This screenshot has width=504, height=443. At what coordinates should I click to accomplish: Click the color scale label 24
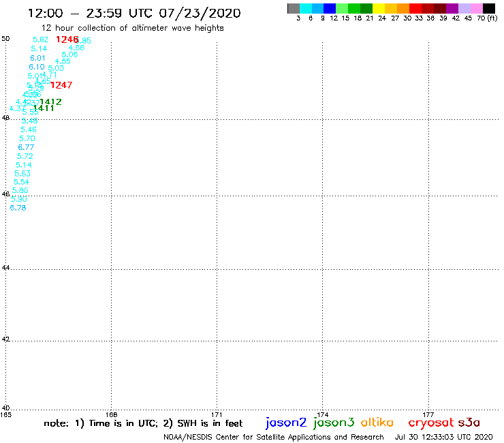coord(382,18)
